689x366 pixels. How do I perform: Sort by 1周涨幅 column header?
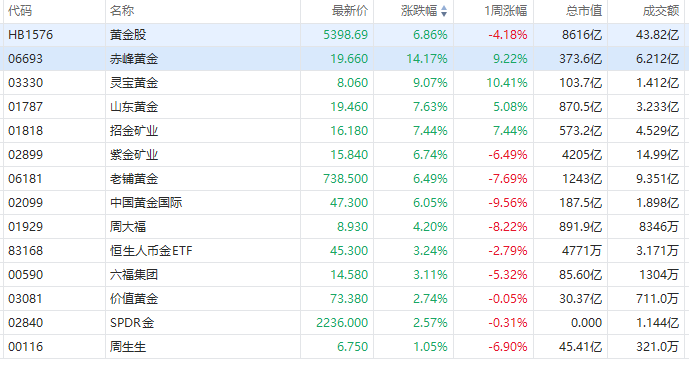tap(506, 11)
